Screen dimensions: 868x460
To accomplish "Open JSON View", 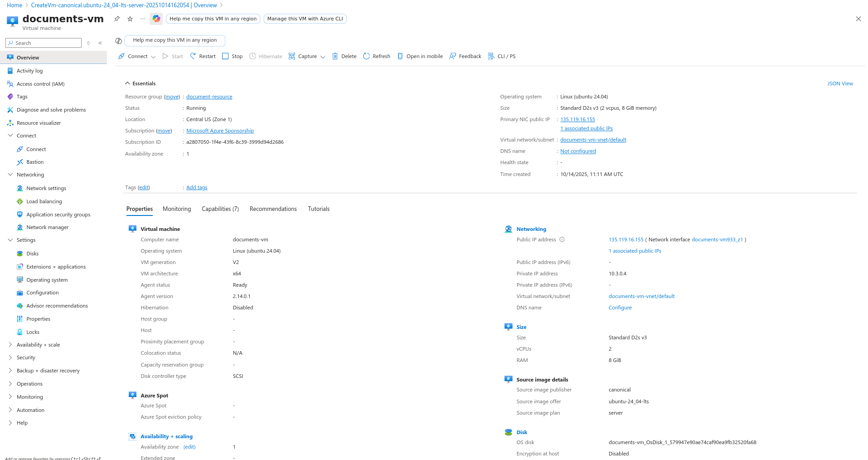I will 840,83.
